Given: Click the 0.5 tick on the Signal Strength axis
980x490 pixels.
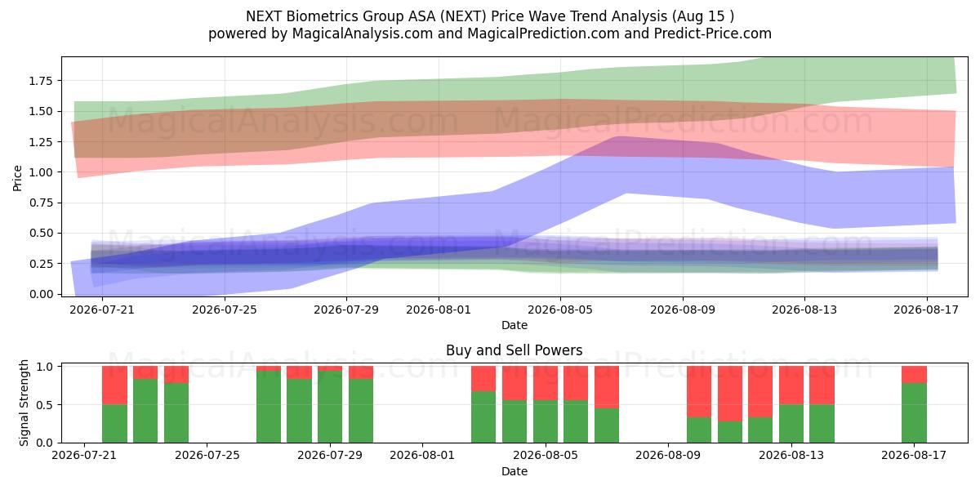Looking at the screenshot, I should pos(47,405).
